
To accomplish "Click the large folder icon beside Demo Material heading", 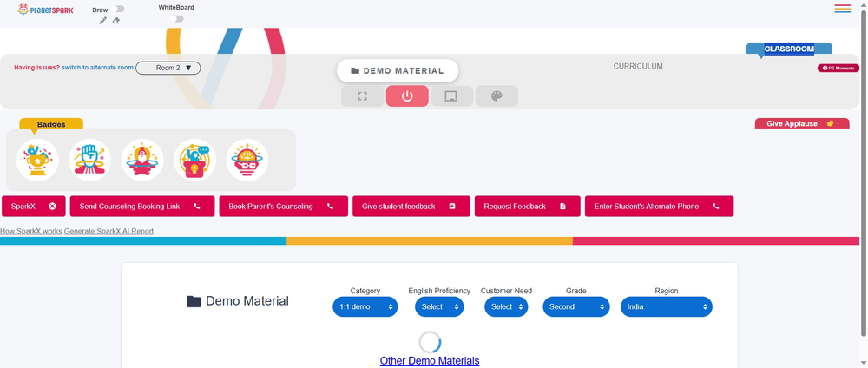I will coord(194,301).
